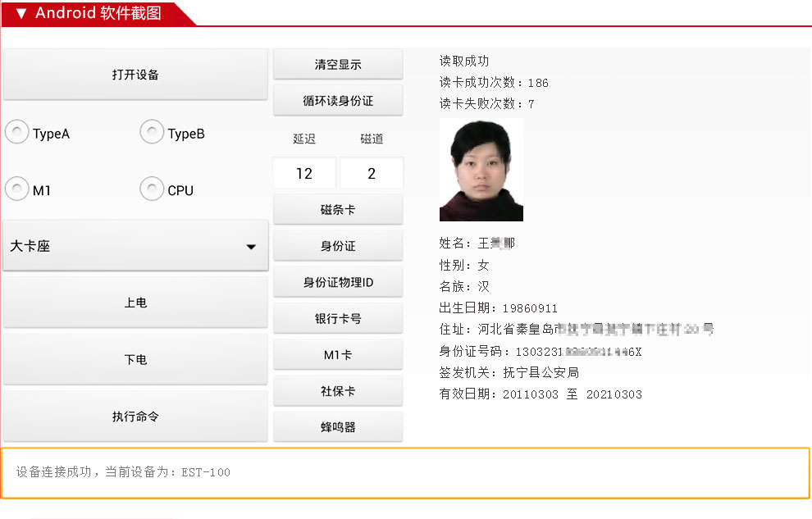Enable the M1 card type option
Screen dimensions: 812x519
[x=17, y=189]
